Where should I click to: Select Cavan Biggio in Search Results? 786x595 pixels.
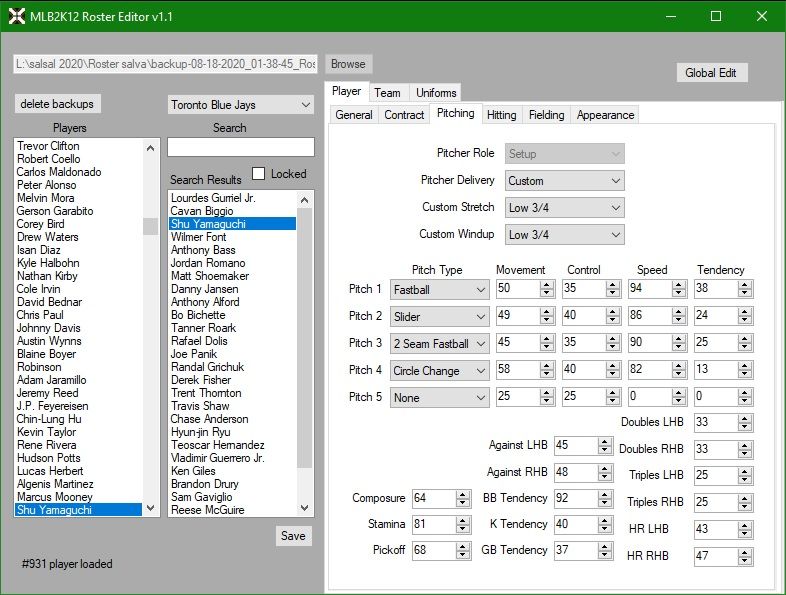tap(202, 211)
